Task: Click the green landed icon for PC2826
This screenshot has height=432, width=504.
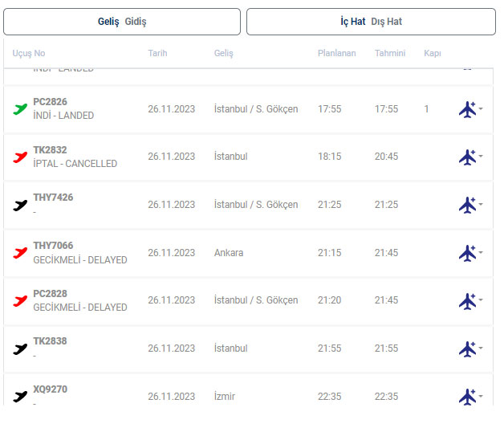Action: click(20, 108)
